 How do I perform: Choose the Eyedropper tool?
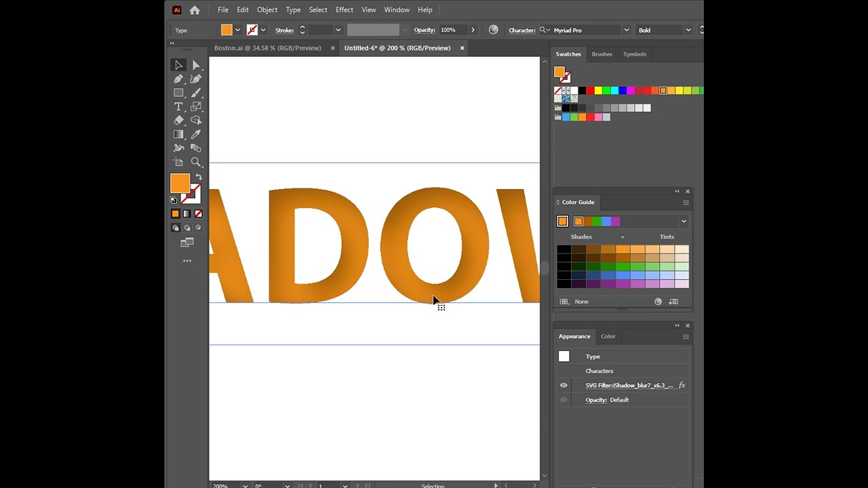tap(196, 134)
